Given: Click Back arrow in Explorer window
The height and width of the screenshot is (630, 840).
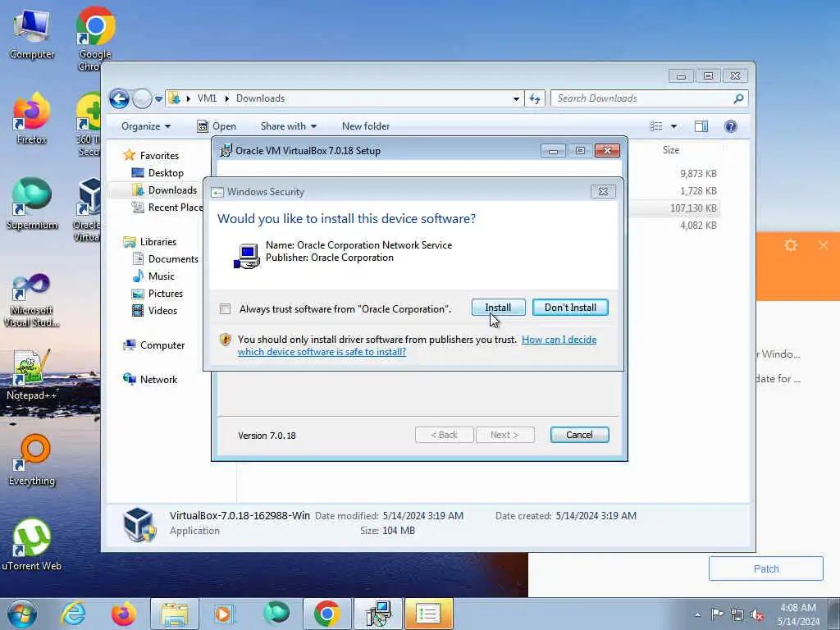Looking at the screenshot, I should (x=119, y=98).
